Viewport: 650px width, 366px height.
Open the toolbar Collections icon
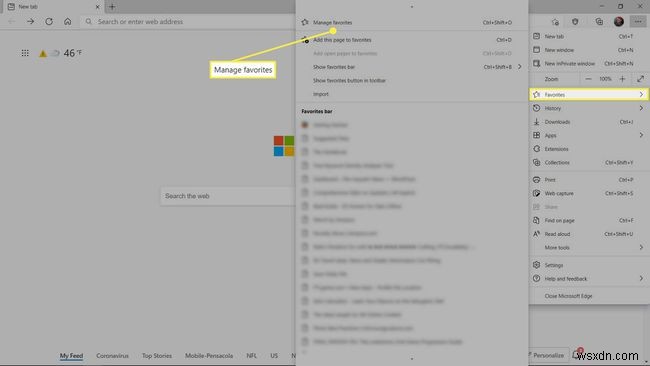599,22
